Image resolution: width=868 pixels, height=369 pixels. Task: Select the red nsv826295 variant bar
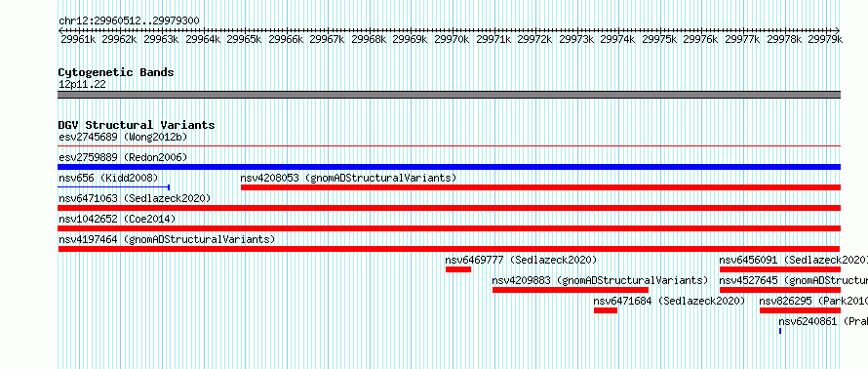[x=800, y=310]
